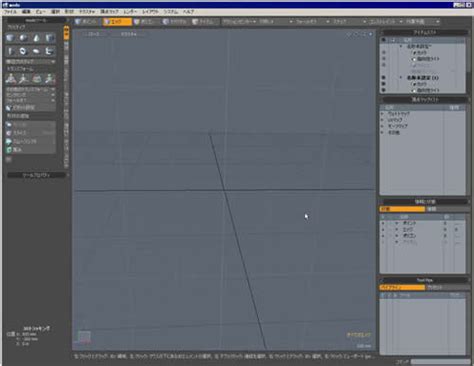This screenshot has height=366, width=474.
Task: Click the viewport move control icon
Action: pos(349,34)
